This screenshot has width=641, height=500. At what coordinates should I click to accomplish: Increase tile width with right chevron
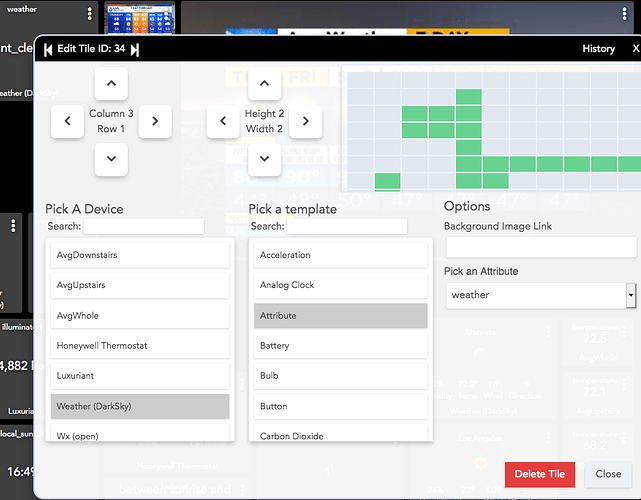tap(306, 122)
